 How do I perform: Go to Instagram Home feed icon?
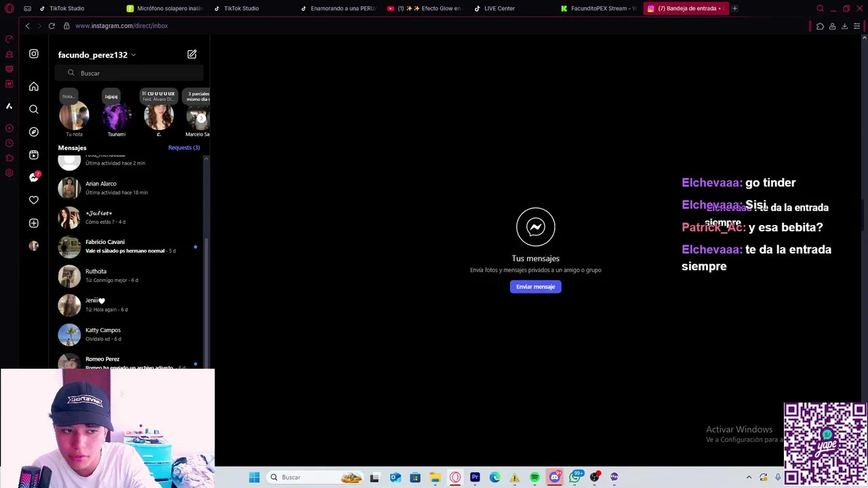(x=34, y=87)
